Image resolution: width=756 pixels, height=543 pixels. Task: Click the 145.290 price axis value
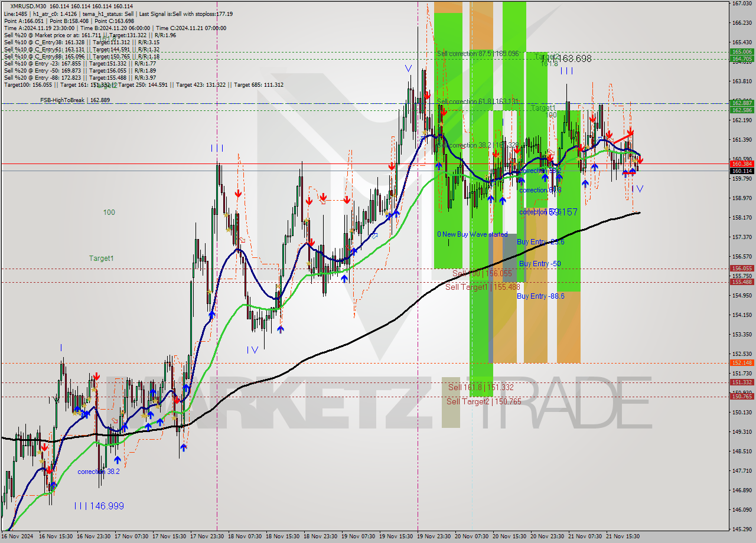(x=742, y=529)
